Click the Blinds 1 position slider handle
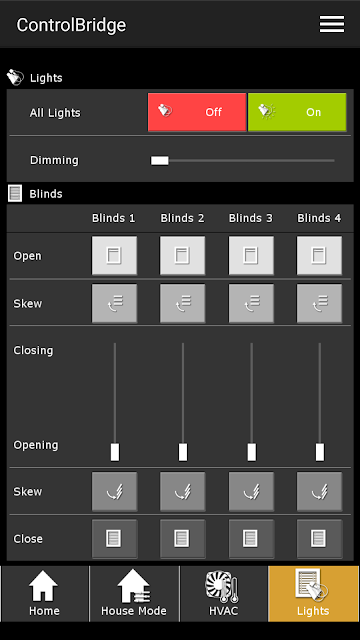The image size is (360, 640). pos(115,452)
